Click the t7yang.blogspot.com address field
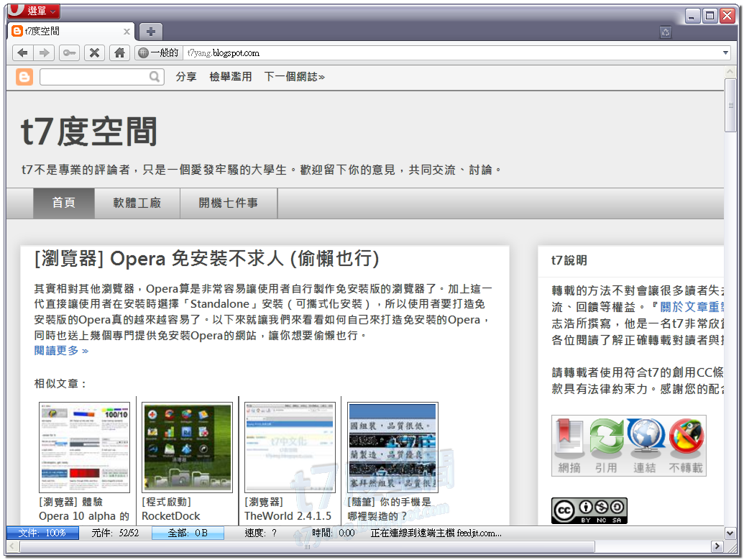The height and width of the screenshot is (560, 744). pos(451,52)
